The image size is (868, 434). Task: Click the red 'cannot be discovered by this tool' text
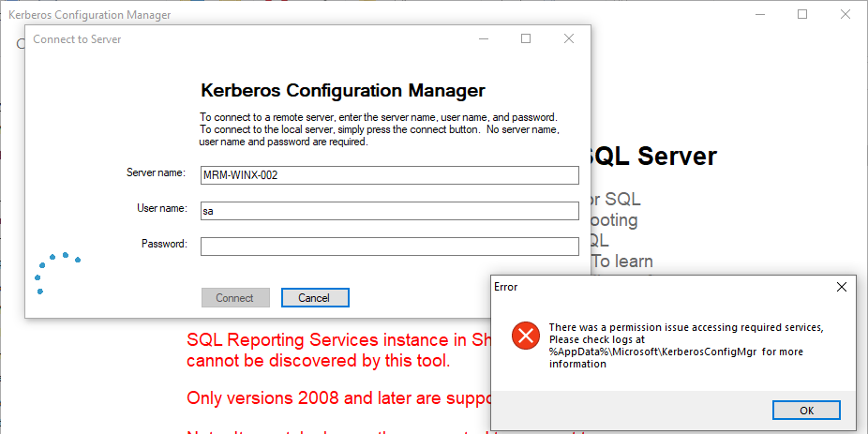319,361
